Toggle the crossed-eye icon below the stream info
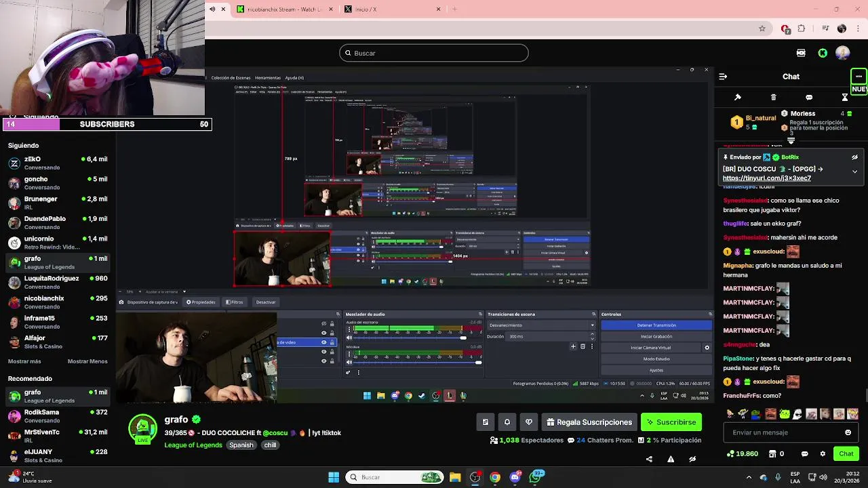This screenshot has height=488, width=868. pyautogui.click(x=692, y=459)
